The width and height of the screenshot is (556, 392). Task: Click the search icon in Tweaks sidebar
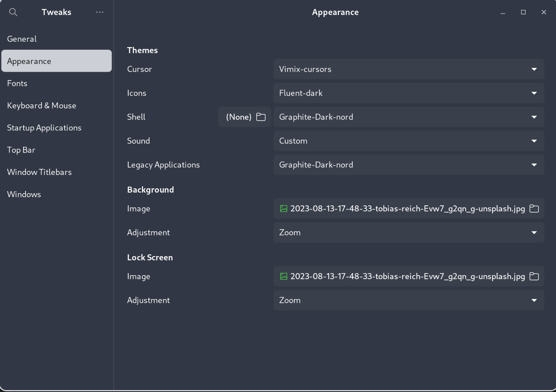(13, 12)
